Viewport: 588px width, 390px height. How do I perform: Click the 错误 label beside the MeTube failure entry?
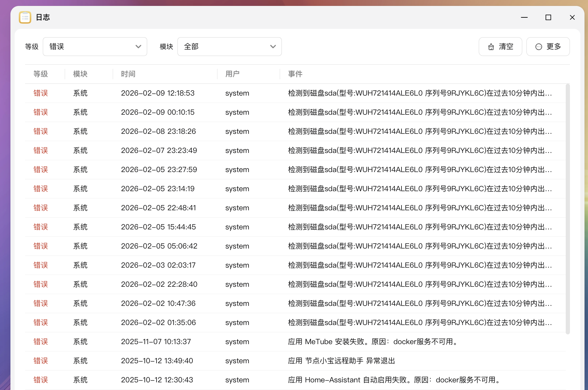[x=40, y=341]
